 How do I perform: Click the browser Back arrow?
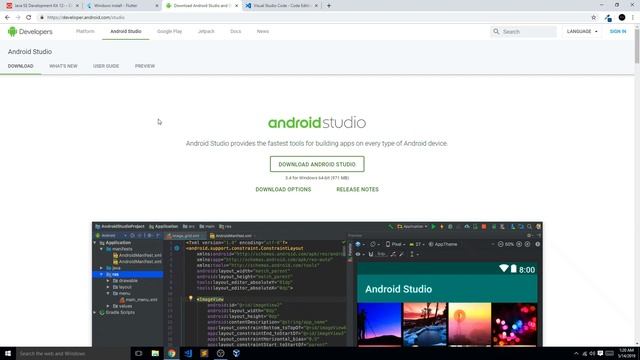[7, 18]
